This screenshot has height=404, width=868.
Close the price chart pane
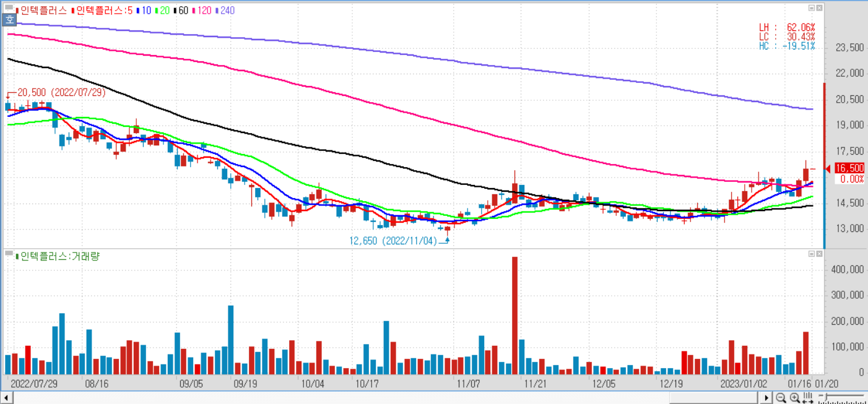point(820,8)
